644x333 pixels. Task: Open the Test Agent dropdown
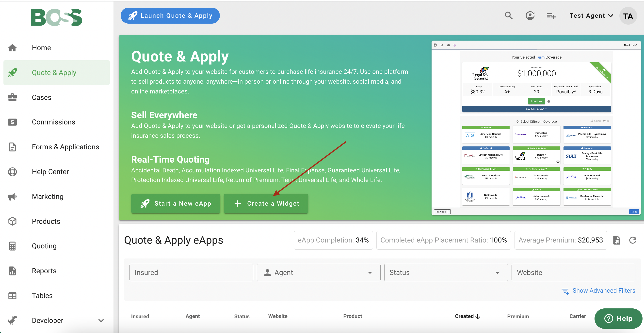591,16
